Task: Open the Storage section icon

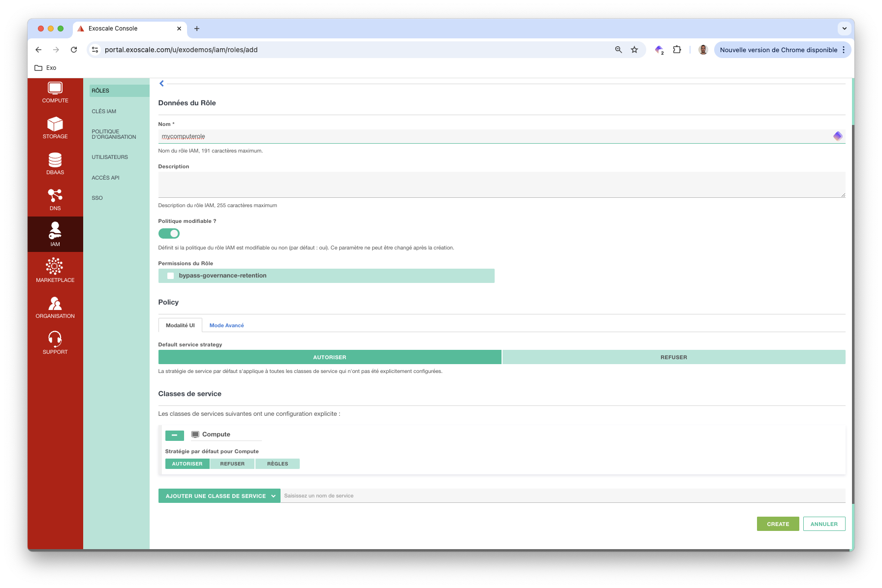Action: tap(55, 128)
